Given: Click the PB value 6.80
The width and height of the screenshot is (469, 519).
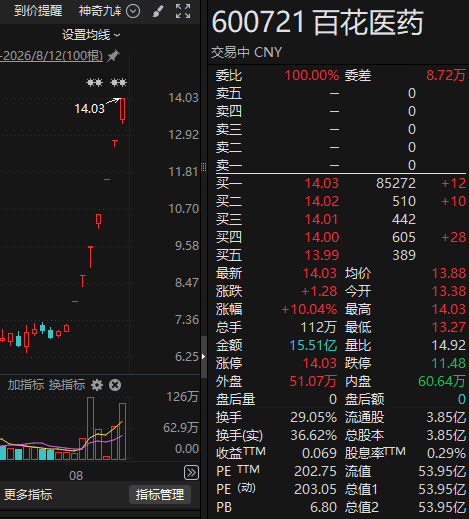Looking at the screenshot, I should tap(323, 507).
